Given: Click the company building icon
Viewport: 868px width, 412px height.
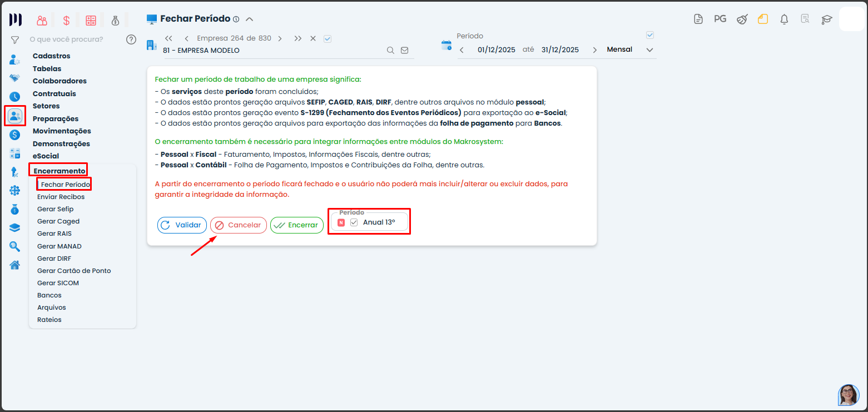Looking at the screenshot, I should click(151, 45).
